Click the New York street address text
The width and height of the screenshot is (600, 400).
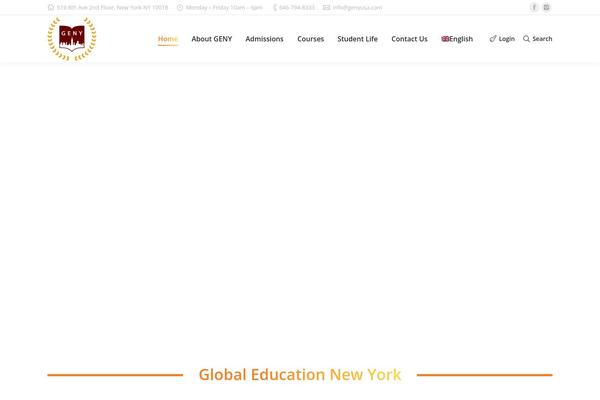tap(112, 7)
